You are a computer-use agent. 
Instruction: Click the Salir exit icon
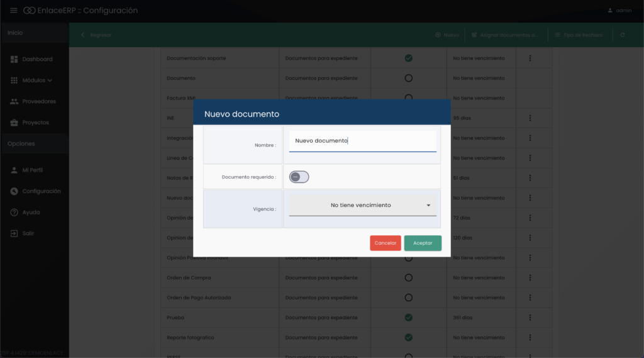pyautogui.click(x=14, y=233)
